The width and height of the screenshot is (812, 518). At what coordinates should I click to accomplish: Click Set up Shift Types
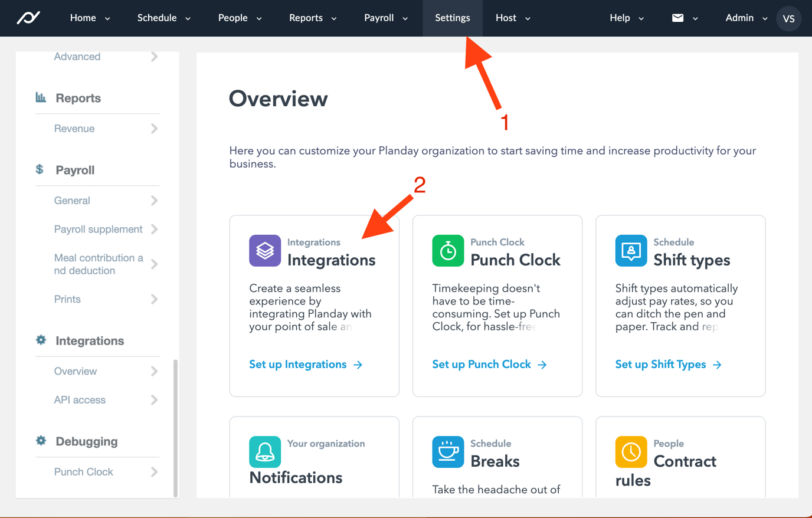662,364
